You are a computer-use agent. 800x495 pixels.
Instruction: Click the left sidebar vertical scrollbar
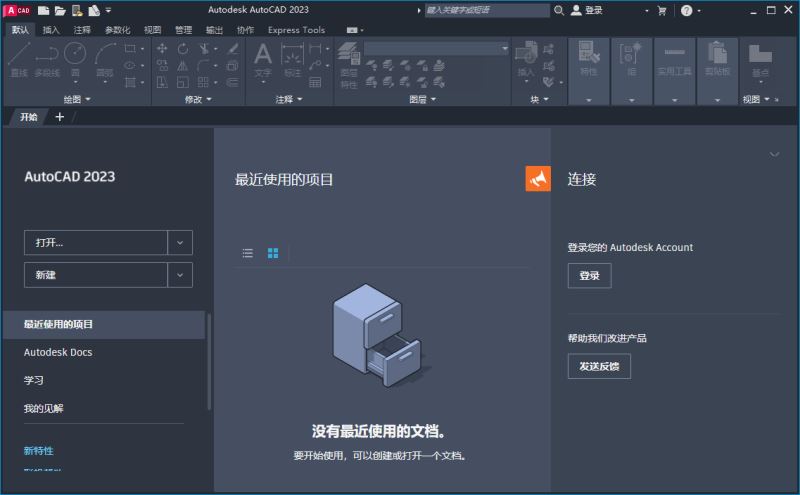[209, 361]
